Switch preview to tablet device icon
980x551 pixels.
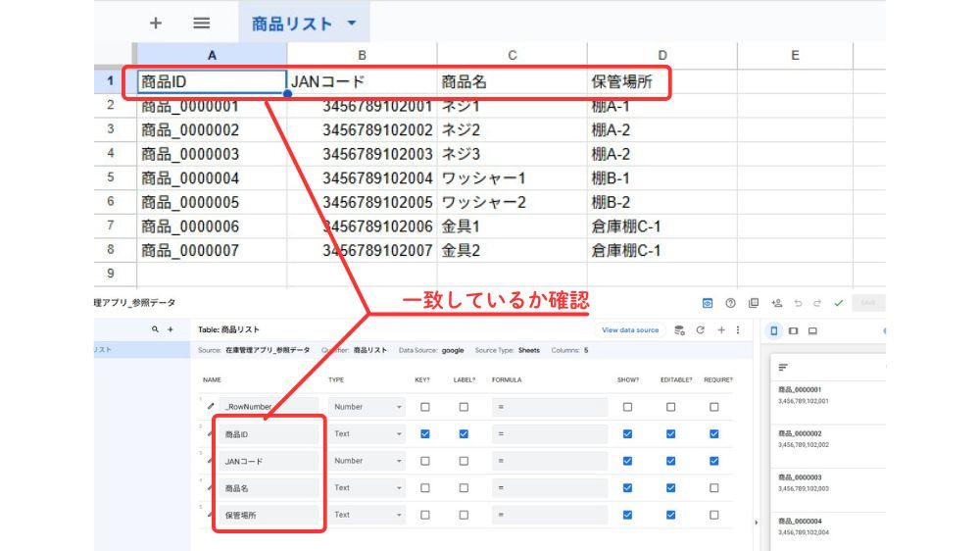pos(793,330)
